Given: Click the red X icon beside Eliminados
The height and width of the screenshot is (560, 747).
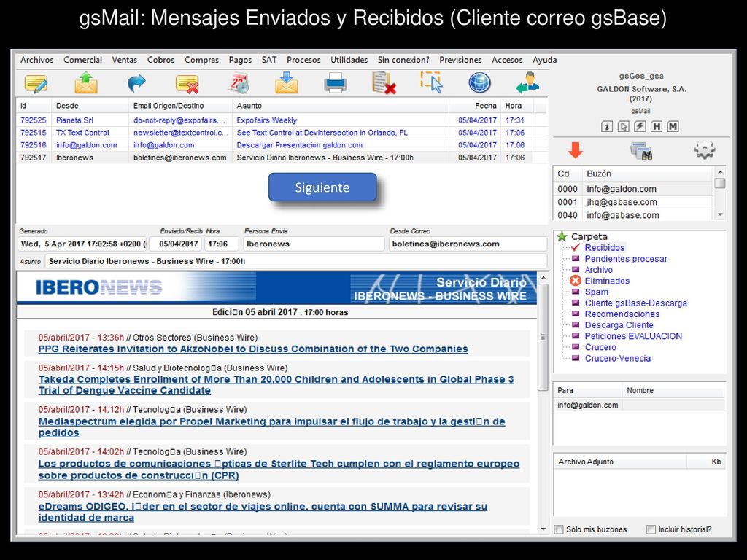Looking at the screenshot, I should [x=575, y=281].
